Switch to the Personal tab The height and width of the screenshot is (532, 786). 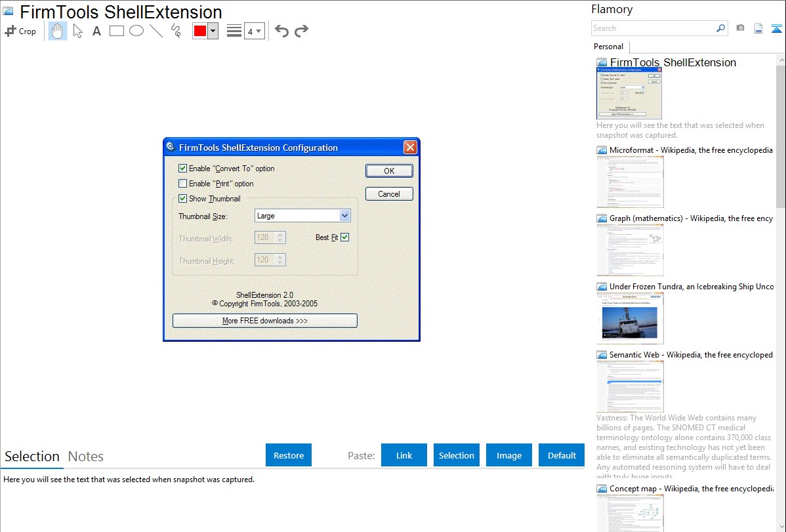pyautogui.click(x=609, y=46)
